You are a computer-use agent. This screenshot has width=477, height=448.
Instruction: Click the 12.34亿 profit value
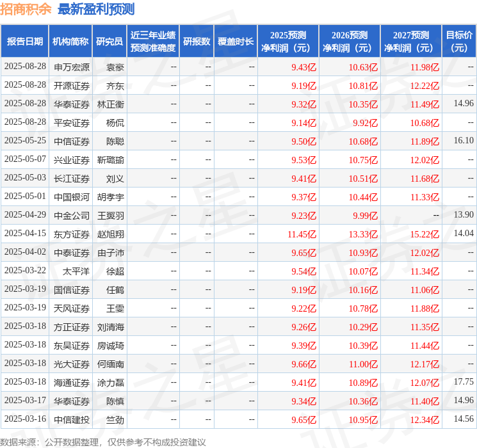tap(424, 419)
